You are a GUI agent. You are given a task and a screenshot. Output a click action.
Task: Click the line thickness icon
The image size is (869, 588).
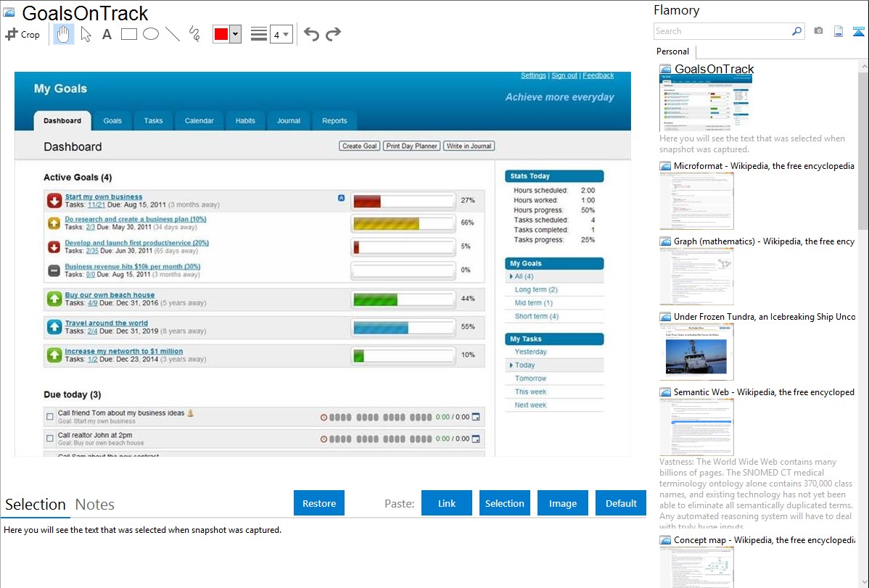[259, 34]
